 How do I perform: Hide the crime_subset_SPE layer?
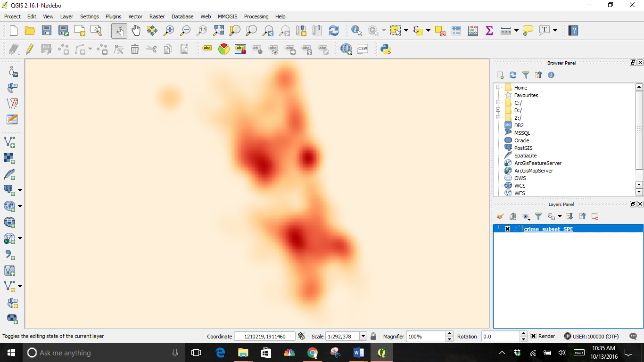click(x=507, y=229)
